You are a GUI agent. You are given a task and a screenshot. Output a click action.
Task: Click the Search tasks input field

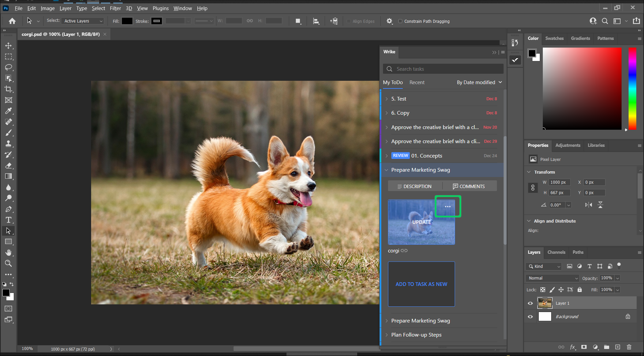tap(443, 69)
